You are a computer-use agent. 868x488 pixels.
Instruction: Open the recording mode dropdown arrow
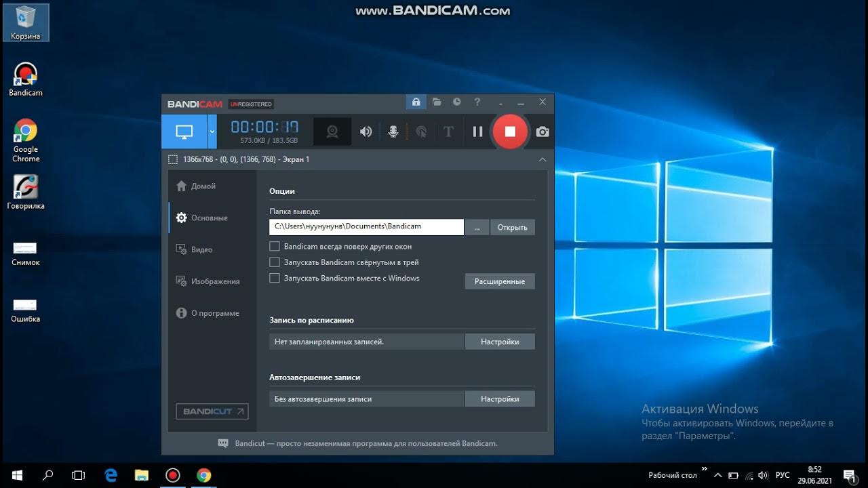(x=212, y=131)
